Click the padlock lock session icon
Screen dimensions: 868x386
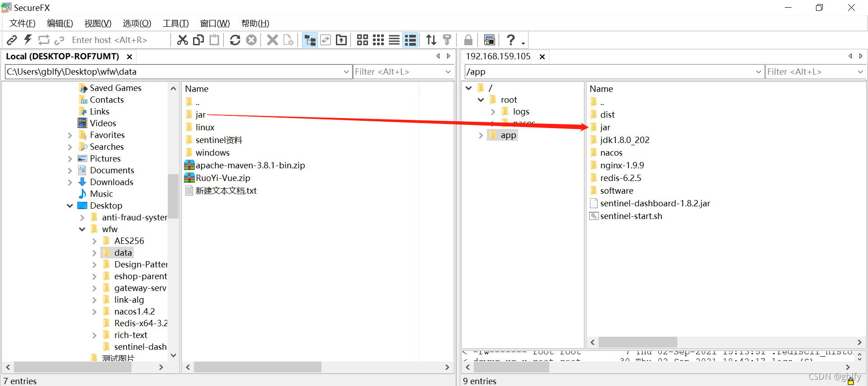[468, 40]
